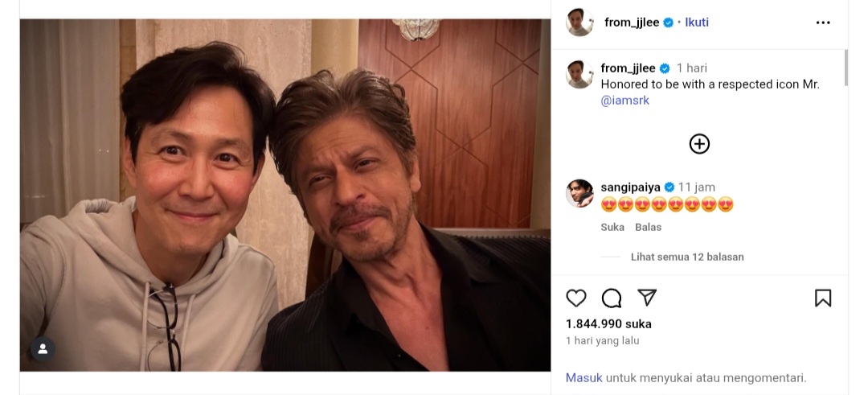Like the post with heart icon
This screenshot has height=395, width=868.
[x=576, y=298]
